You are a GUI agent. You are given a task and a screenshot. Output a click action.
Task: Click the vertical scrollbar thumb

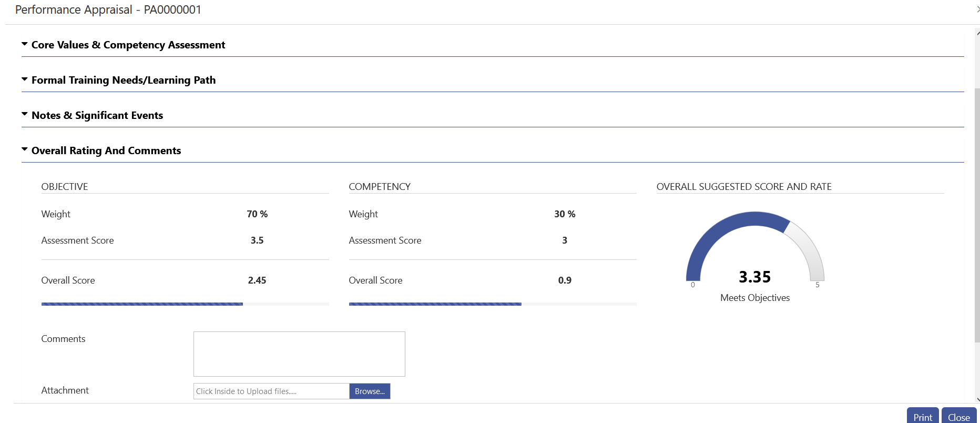pos(977,210)
